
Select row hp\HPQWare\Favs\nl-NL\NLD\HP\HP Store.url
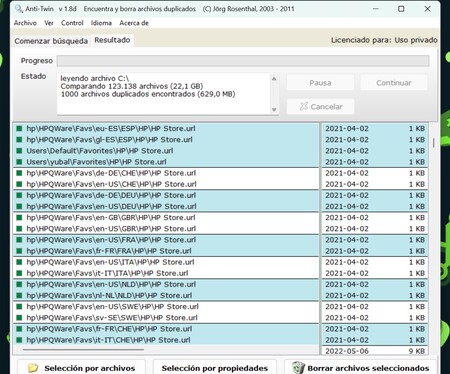coord(166,295)
